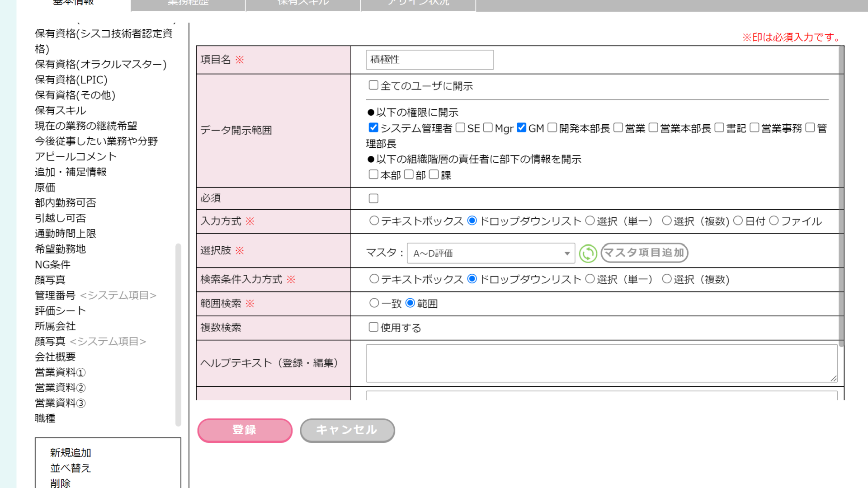
Task: Click the green refresh master icon
Action: coord(588,253)
